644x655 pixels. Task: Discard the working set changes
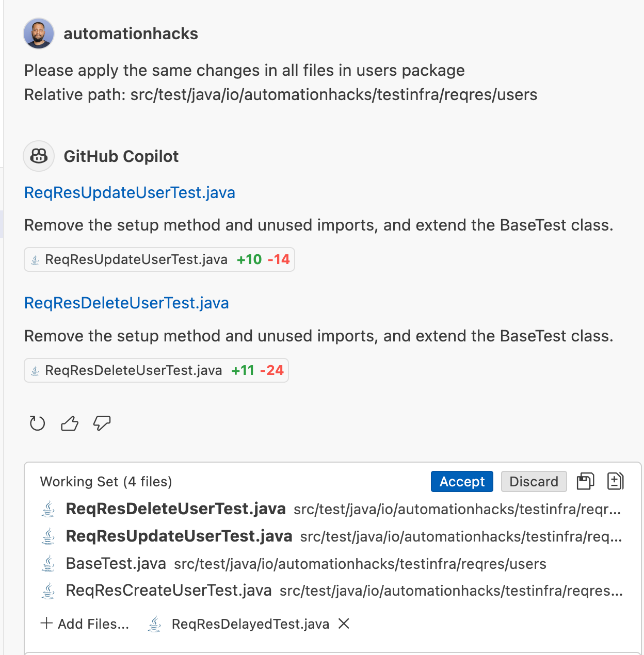click(534, 481)
